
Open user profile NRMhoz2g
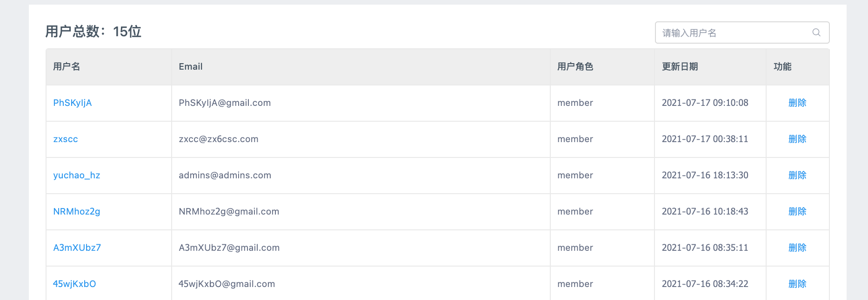[x=76, y=211]
